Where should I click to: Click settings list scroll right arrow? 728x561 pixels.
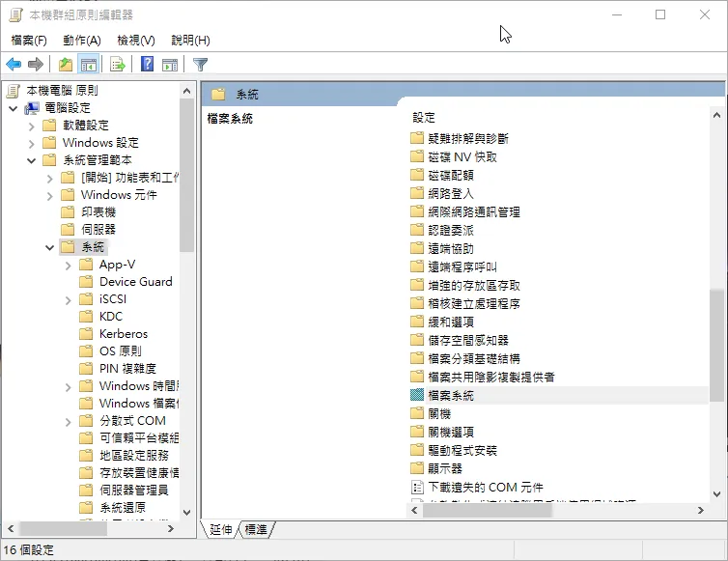701,511
